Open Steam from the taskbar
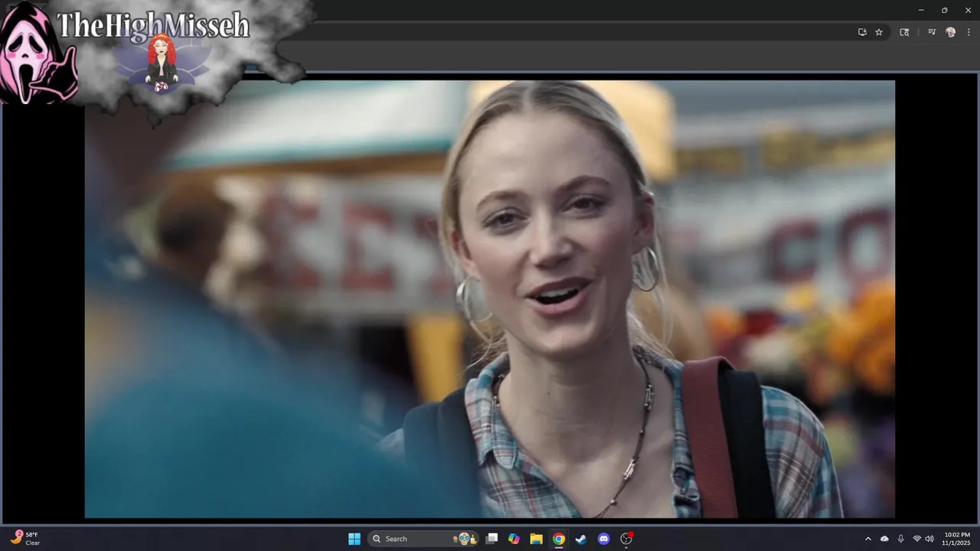The width and height of the screenshot is (980, 551). tap(581, 539)
